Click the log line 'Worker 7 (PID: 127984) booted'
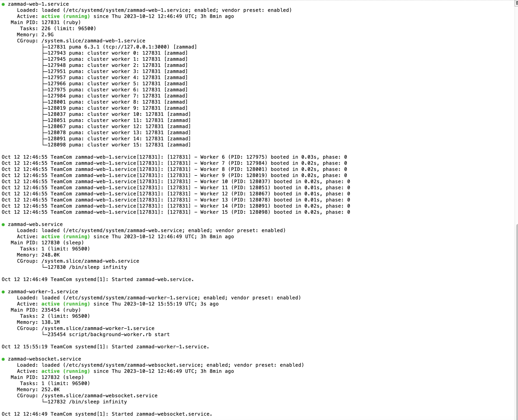518x420 pixels. [175, 163]
